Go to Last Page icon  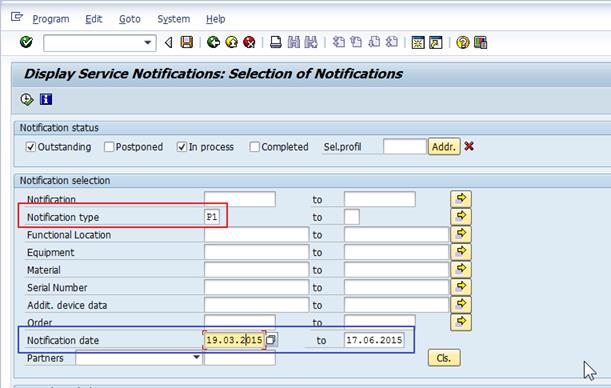(x=392, y=42)
